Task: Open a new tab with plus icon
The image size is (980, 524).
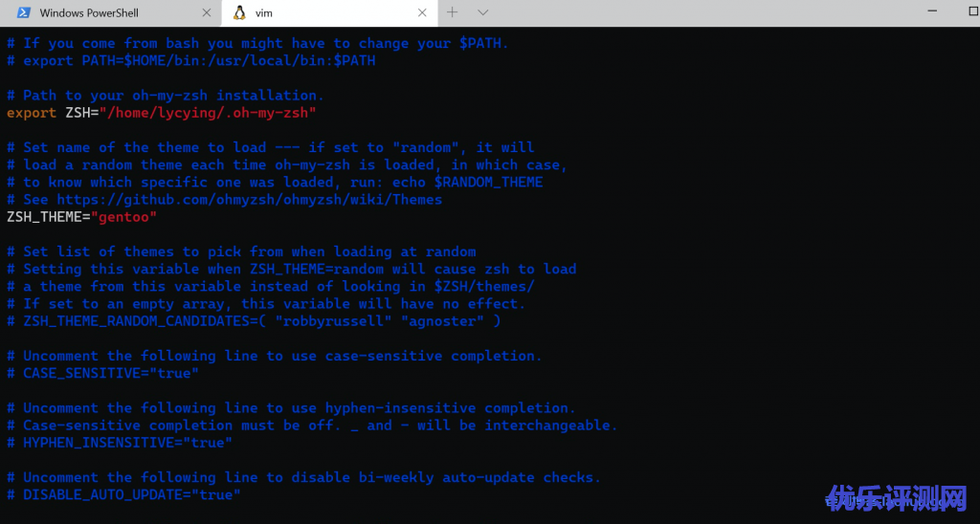Action: [453, 13]
